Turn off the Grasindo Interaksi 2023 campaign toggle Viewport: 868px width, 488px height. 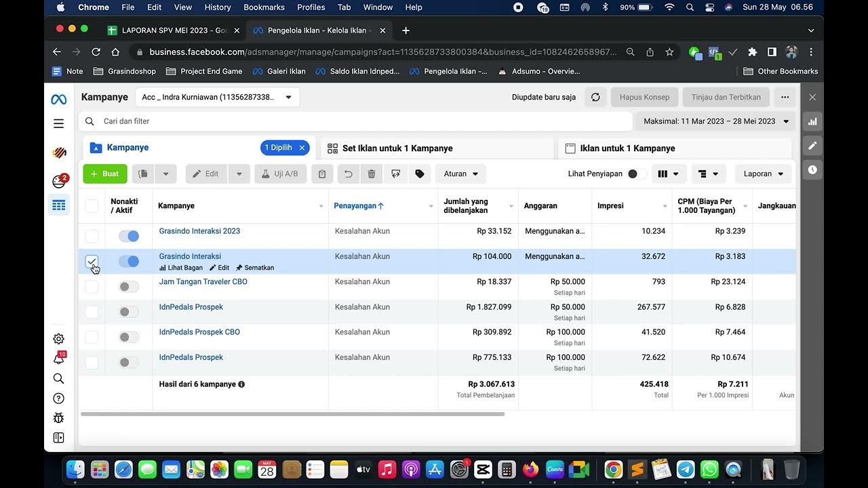[x=129, y=236]
